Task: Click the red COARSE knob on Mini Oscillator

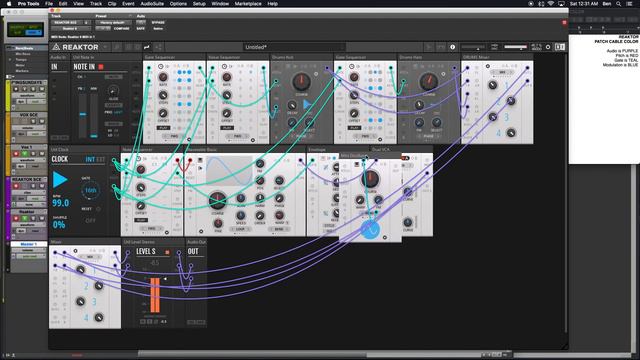Action: tap(370, 179)
